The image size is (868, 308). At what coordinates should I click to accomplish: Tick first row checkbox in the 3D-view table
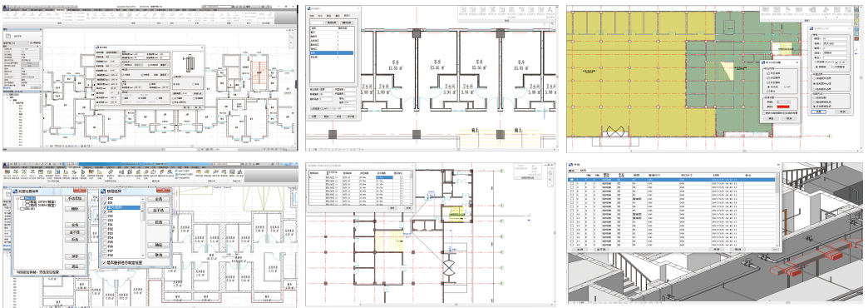572,180
